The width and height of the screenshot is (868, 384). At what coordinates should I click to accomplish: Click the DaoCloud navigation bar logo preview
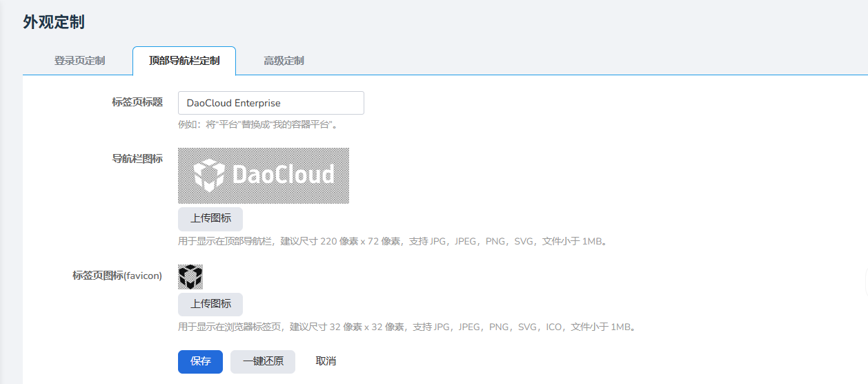264,175
